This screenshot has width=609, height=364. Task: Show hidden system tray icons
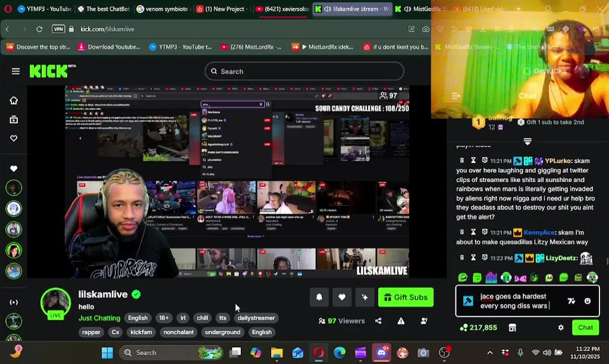pos(490,352)
